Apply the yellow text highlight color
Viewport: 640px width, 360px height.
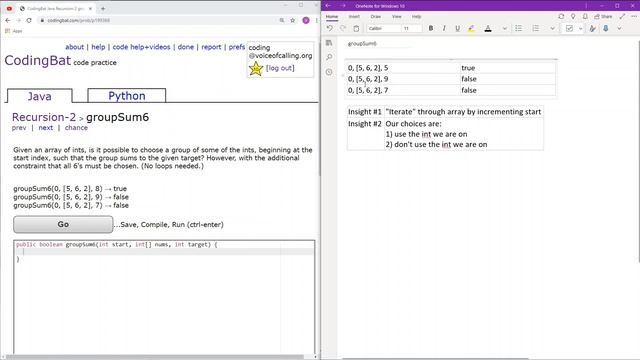[x=471, y=28]
